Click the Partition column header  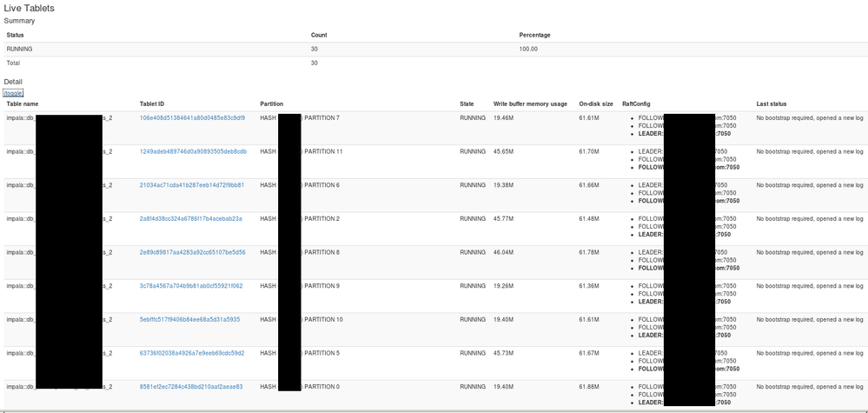pyautogui.click(x=272, y=103)
